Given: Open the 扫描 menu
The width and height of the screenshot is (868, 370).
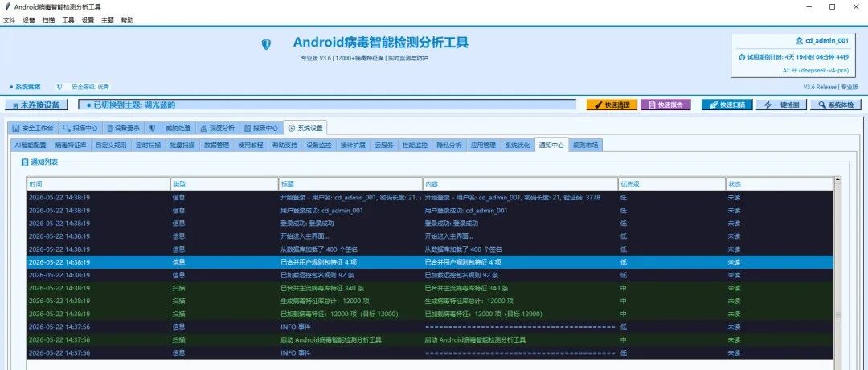Looking at the screenshot, I should pos(49,20).
